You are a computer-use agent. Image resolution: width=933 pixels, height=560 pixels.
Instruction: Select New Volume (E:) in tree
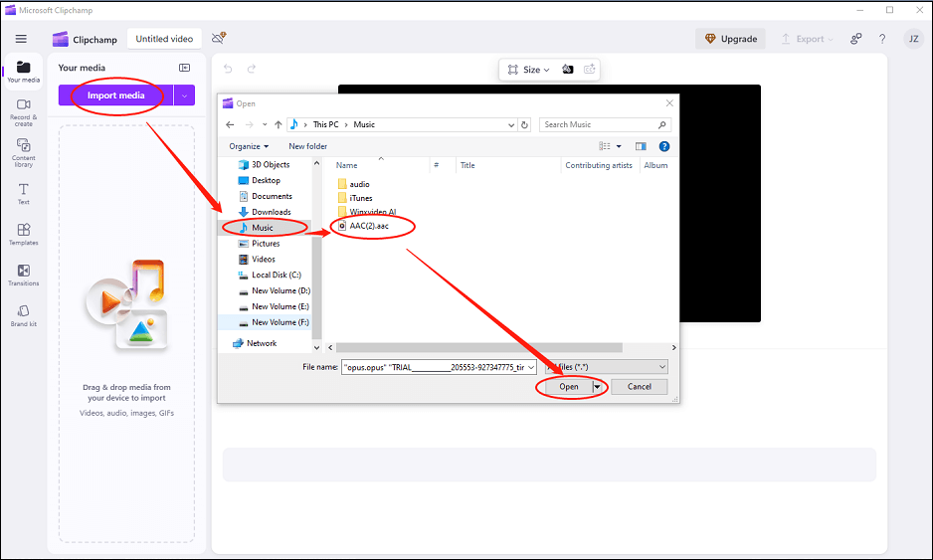[274, 306]
